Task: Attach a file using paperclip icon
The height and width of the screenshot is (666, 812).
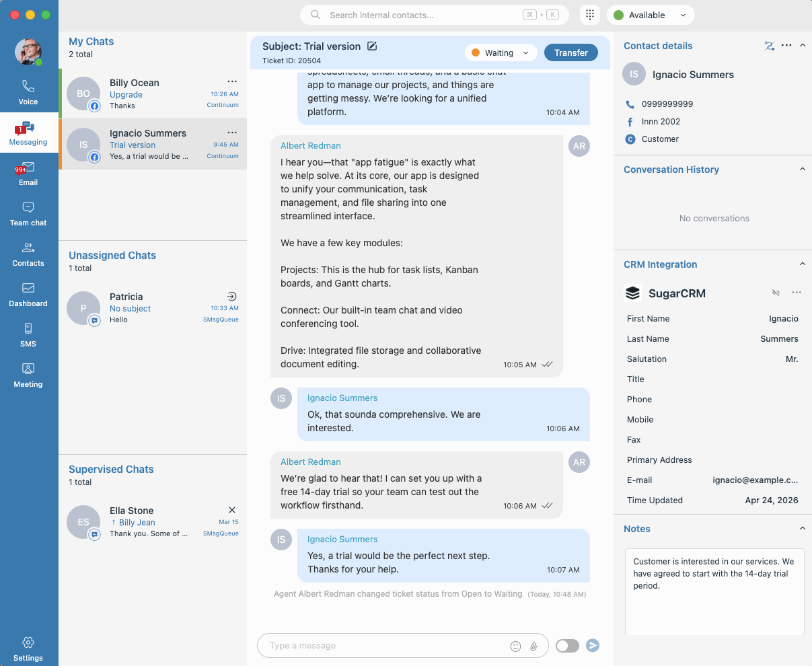Action: pos(533,646)
